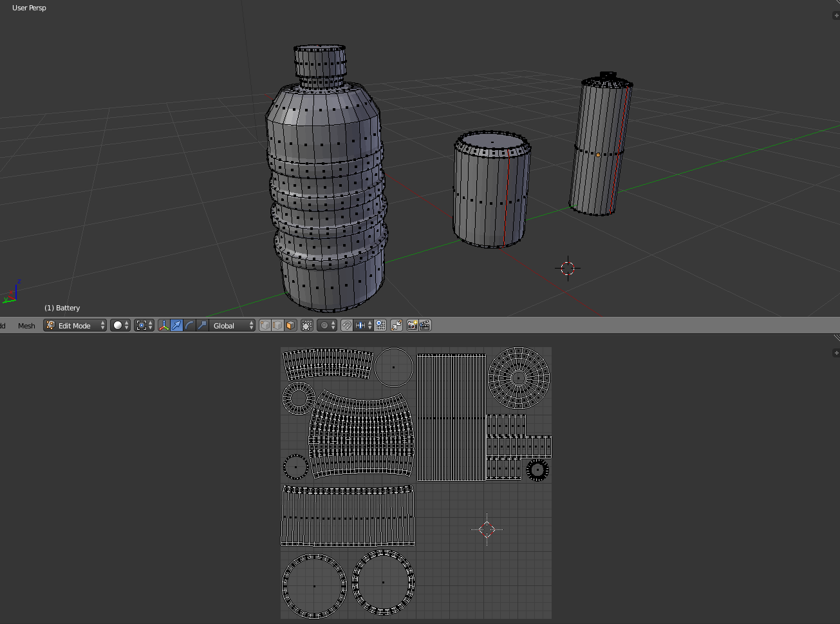Switch to face select mode
The height and width of the screenshot is (624, 840).
[x=290, y=326]
